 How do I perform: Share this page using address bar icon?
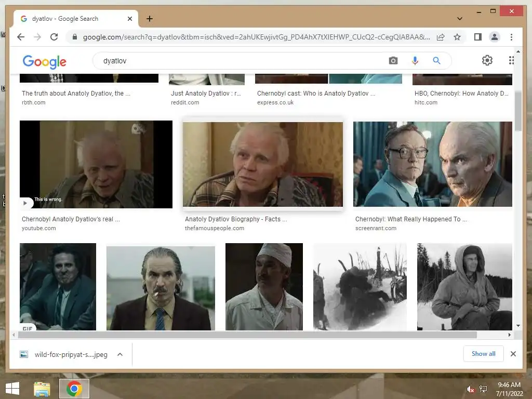point(441,37)
